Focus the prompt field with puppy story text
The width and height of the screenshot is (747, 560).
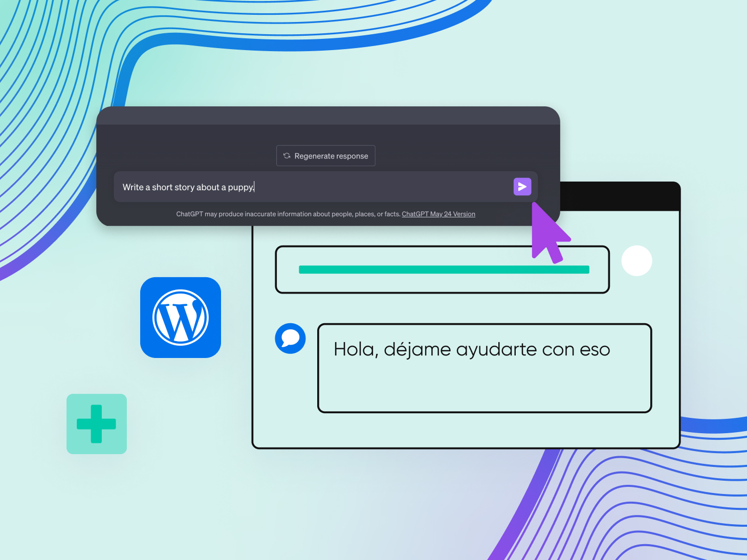358,187
